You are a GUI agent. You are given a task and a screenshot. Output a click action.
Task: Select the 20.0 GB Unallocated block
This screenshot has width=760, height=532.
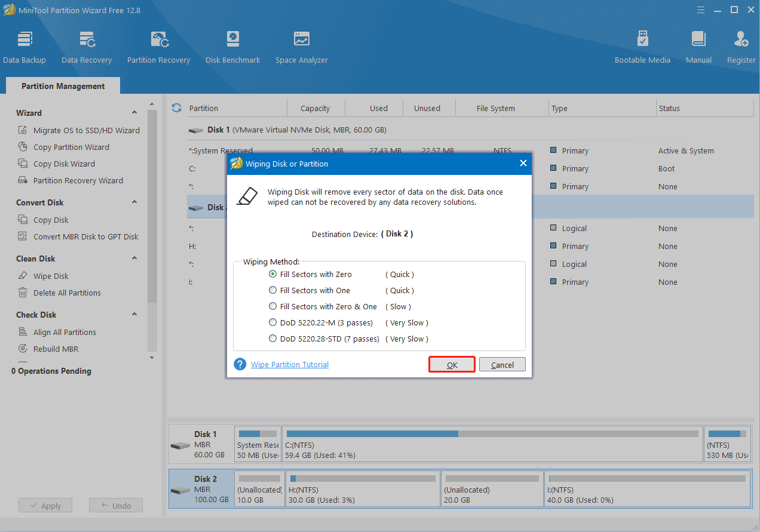492,489
